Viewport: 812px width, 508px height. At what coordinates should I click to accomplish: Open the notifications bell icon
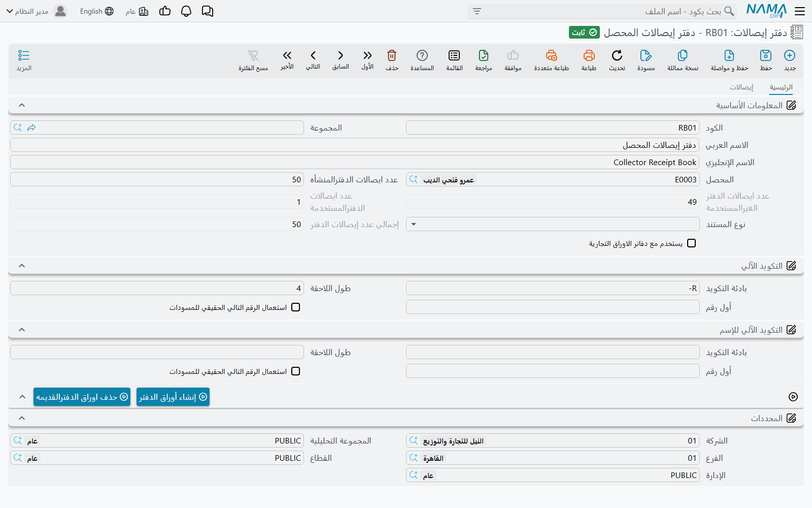[x=186, y=11]
